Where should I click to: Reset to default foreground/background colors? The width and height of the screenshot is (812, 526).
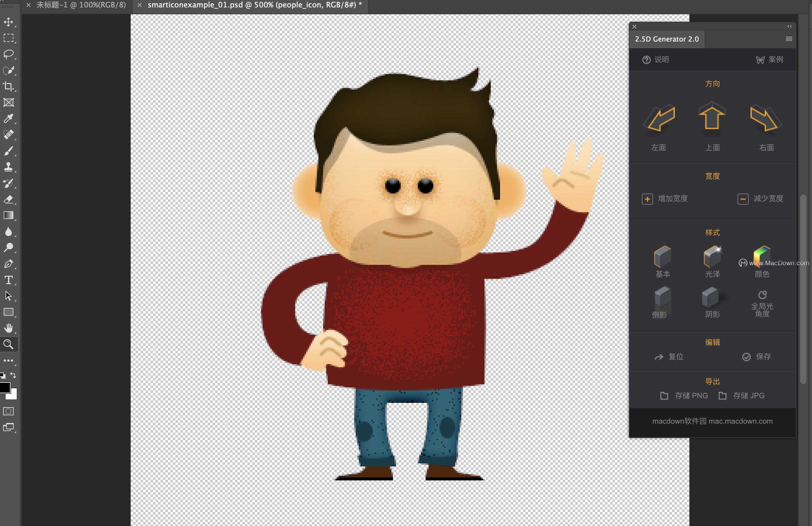click(3, 375)
